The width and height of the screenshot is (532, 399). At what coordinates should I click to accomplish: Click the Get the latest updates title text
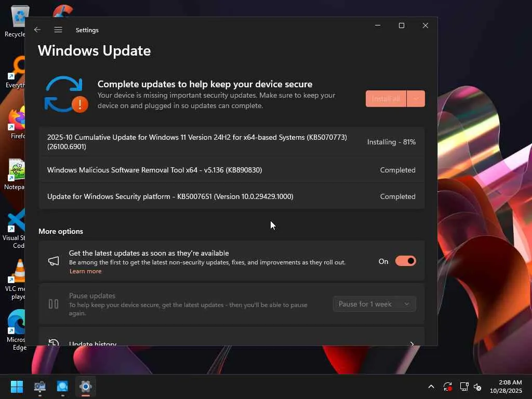pos(149,253)
